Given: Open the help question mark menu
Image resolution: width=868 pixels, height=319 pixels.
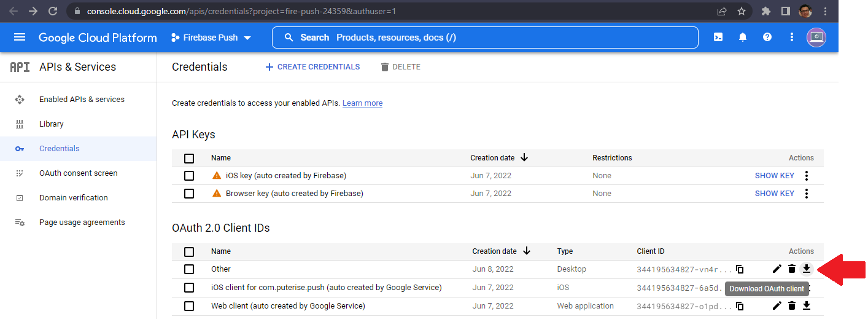Looking at the screenshot, I should (x=767, y=37).
